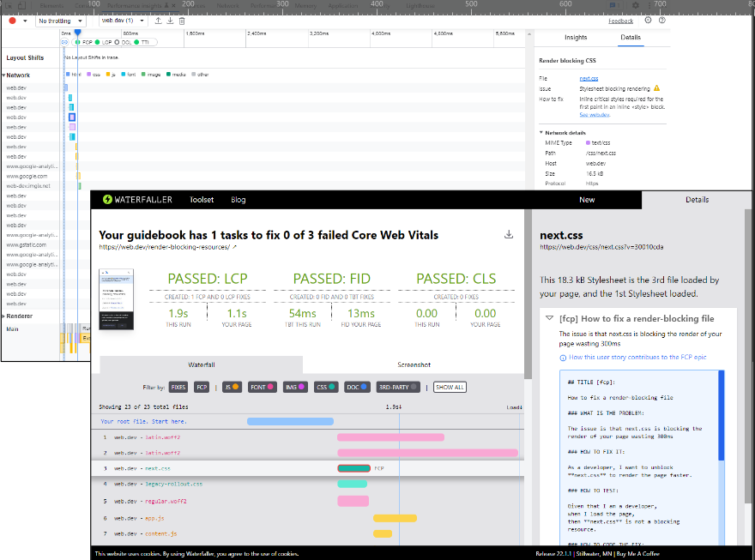Toggle the FCP filter button

pyautogui.click(x=202, y=388)
